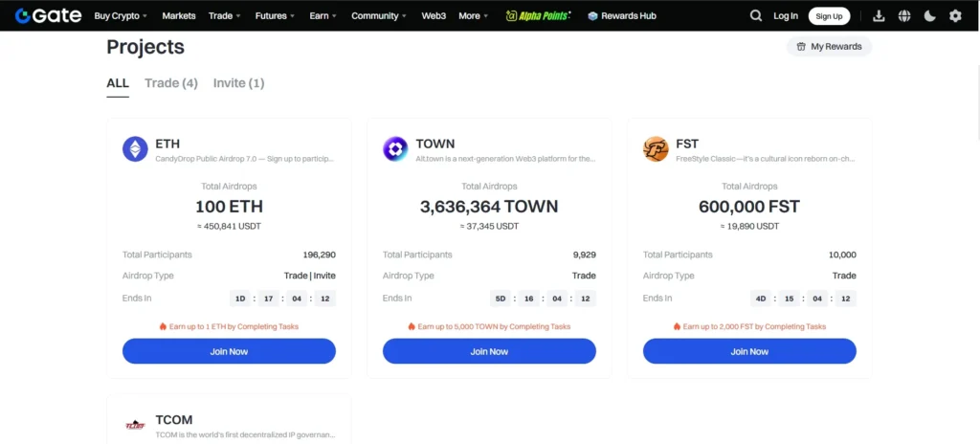The width and height of the screenshot is (980, 444).
Task: Click the TOWN card title
Action: coord(435,144)
